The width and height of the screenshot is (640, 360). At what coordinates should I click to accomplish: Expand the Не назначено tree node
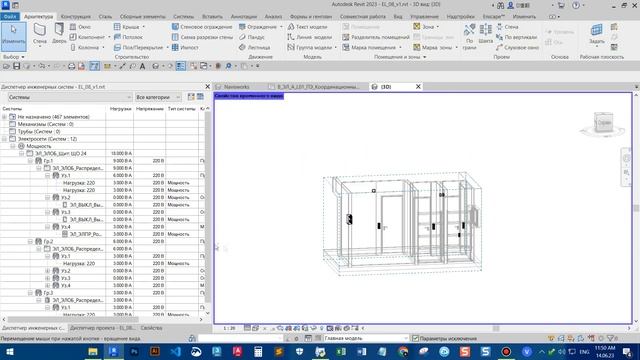[x=4, y=117]
